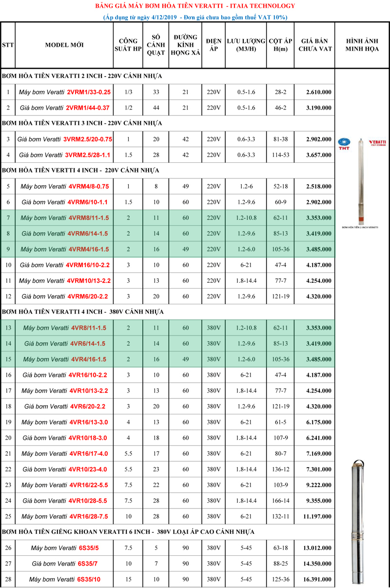
Task: Click model 4VR16/28-7.5 in row 25
Action: point(88,516)
